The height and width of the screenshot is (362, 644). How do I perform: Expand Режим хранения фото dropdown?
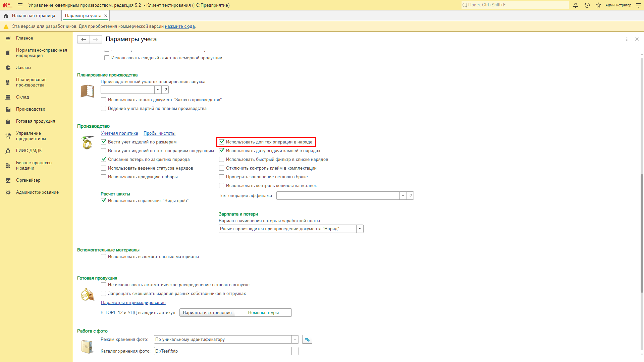(295, 340)
